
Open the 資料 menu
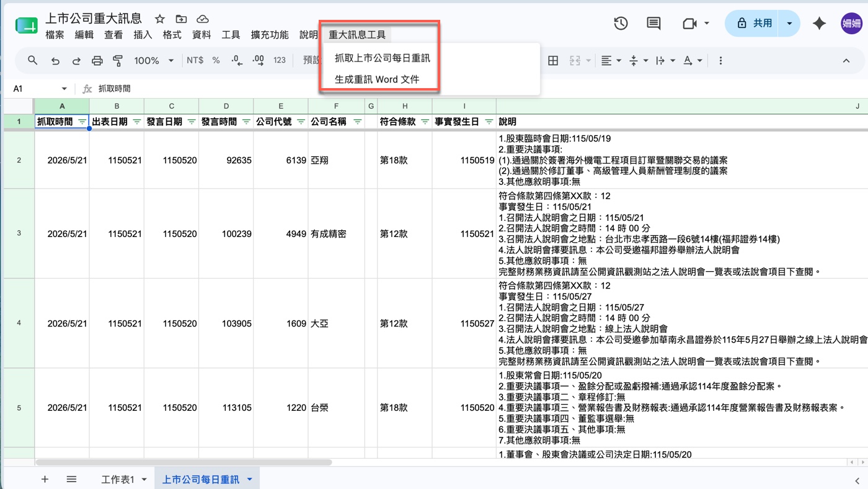201,35
